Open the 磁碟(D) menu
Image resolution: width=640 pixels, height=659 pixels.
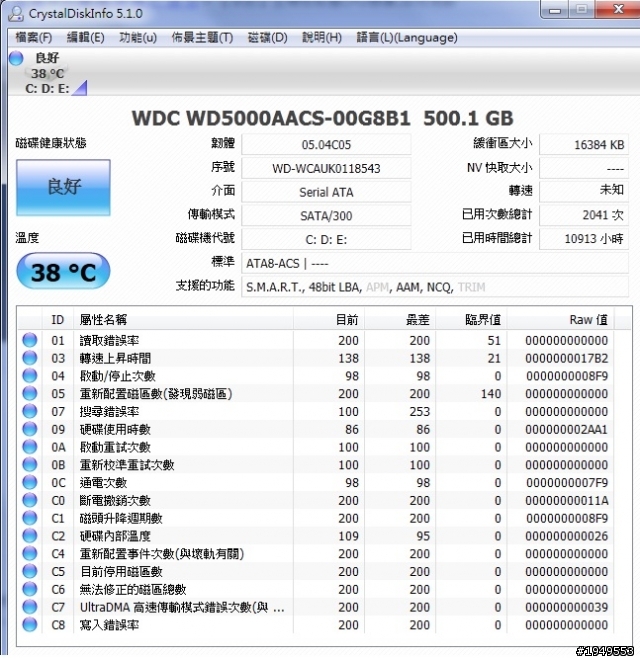267,38
